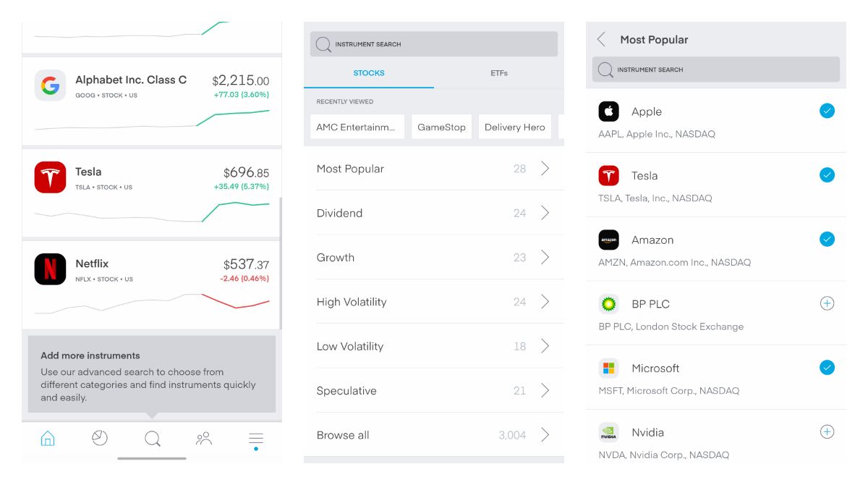This screenshot has width=868, height=485.
Task: Tap magnifier icon in Most Popular search
Action: click(x=605, y=69)
